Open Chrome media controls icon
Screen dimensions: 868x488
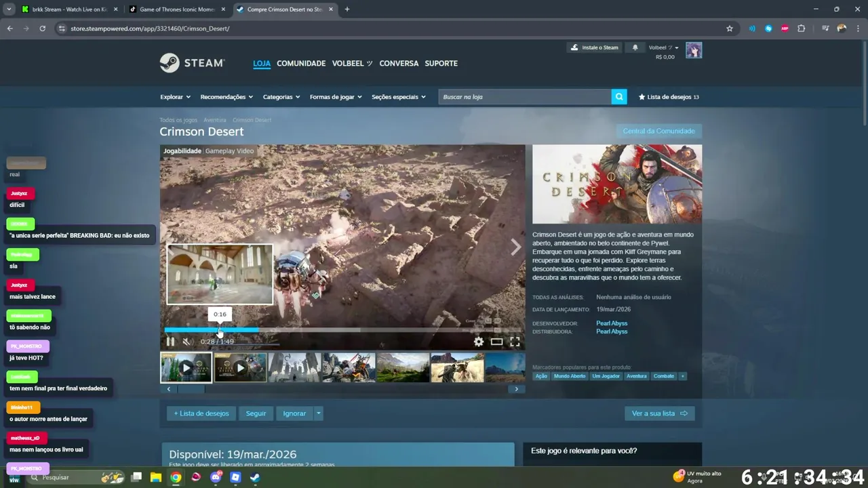[x=825, y=28]
